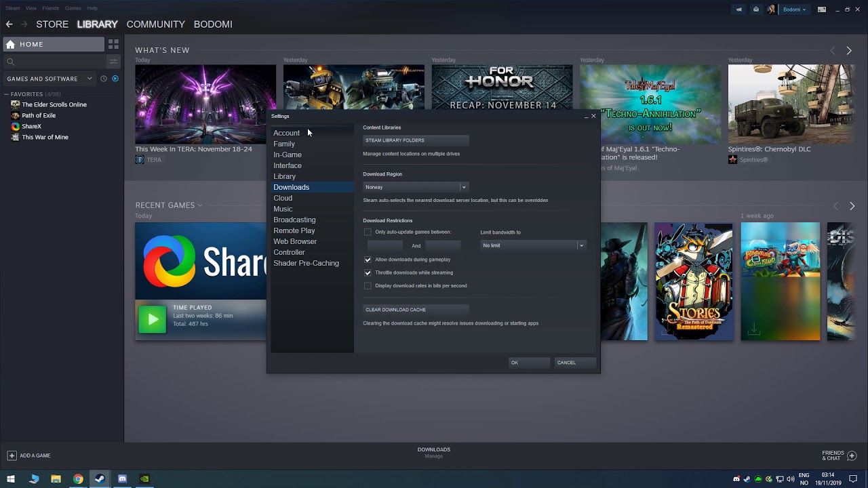Open inbox envelope icon in top bar

(756, 9)
